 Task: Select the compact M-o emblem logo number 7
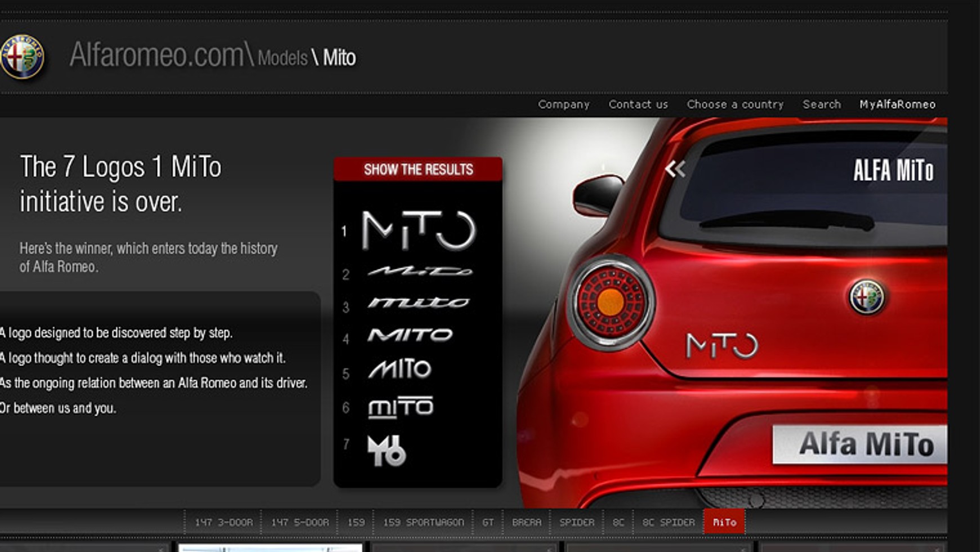[386, 451]
